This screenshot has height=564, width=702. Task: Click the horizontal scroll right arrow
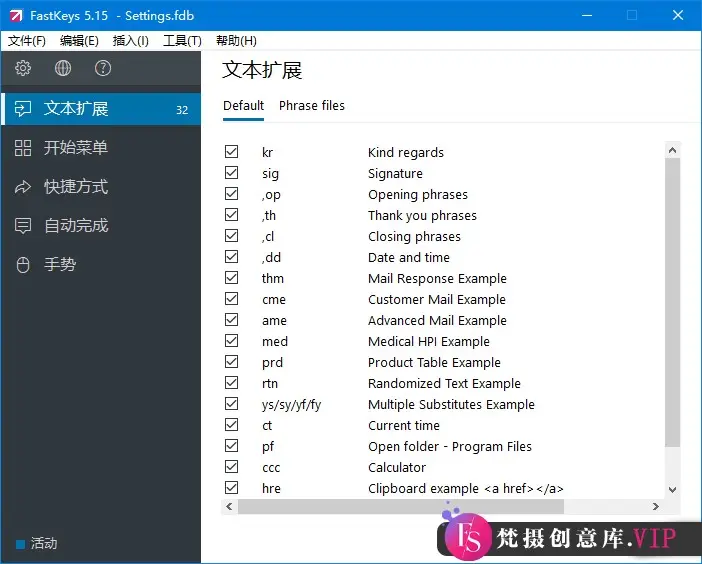(x=655, y=507)
